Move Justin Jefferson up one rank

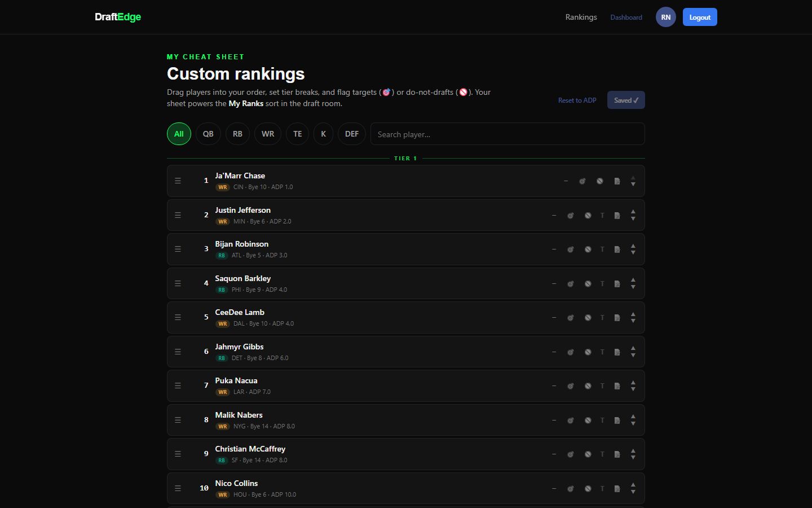coord(633,212)
